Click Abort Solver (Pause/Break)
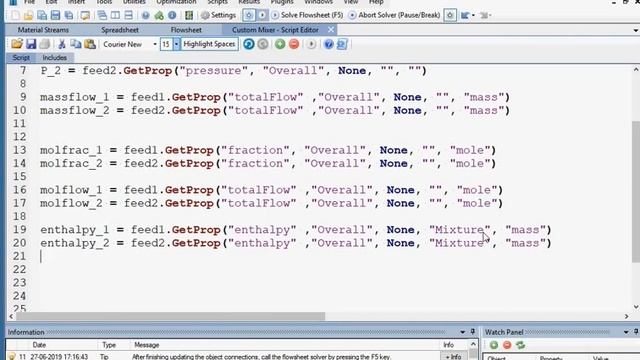640x360 pixels. tap(394, 16)
